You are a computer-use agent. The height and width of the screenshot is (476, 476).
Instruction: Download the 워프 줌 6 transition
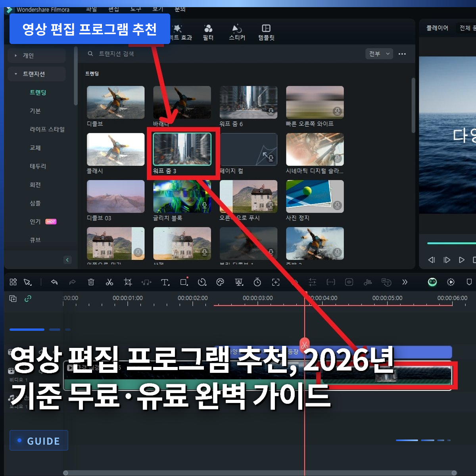271,111
